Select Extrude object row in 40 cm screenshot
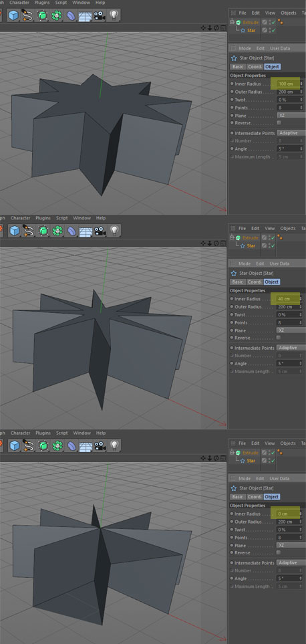Viewport: 306px width, 644px height. coord(251,237)
